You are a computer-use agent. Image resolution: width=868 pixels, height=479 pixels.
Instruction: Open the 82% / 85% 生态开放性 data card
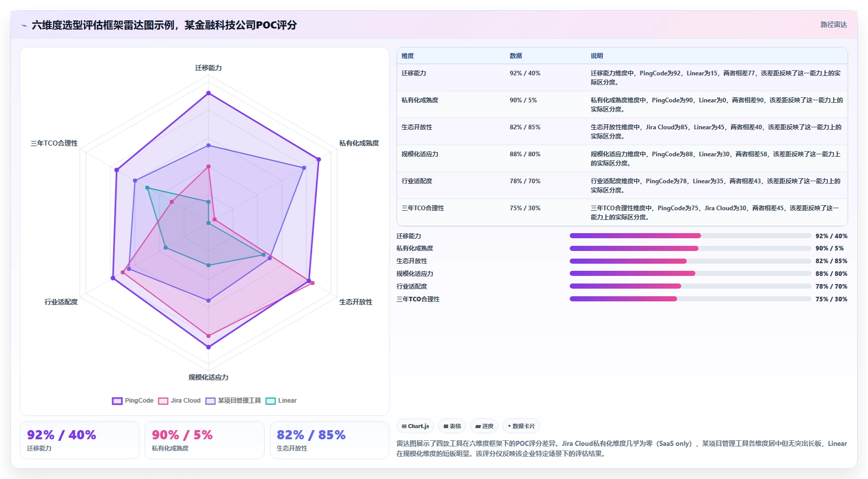(329, 440)
